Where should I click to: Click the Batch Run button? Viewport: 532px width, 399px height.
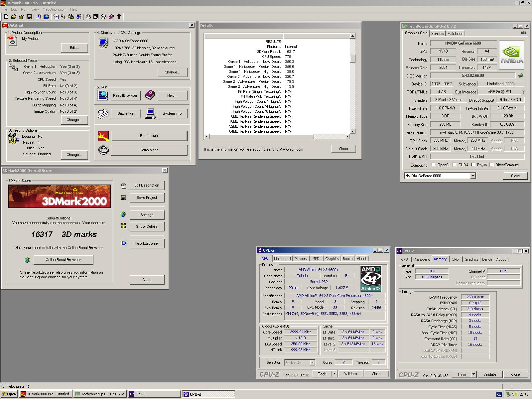click(126, 113)
